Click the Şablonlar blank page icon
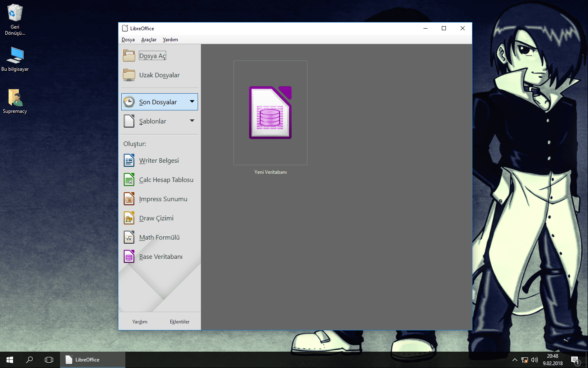The image size is (588, 368). [x=129, y=121]
